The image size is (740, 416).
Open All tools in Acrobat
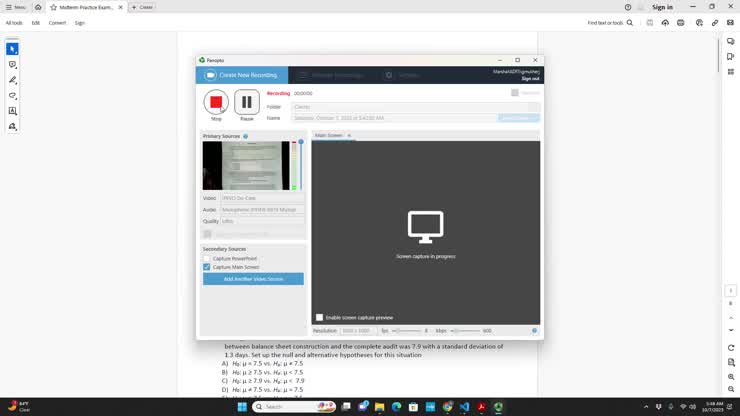tap(14, 23)
